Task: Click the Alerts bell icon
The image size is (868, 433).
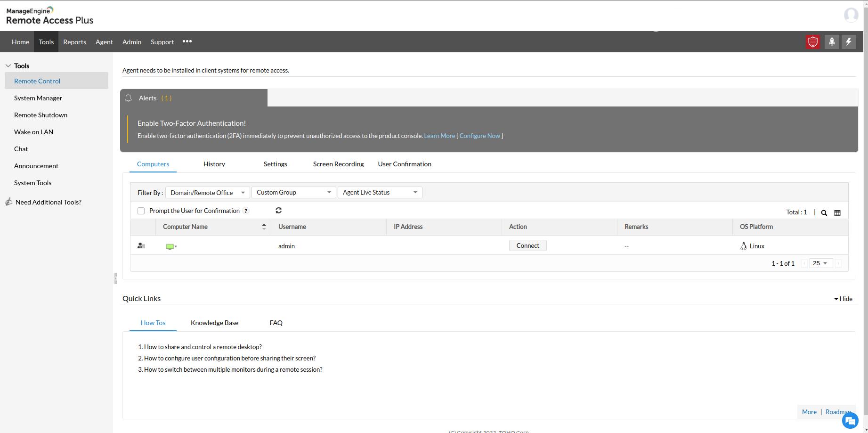Action: coord(129,98)
